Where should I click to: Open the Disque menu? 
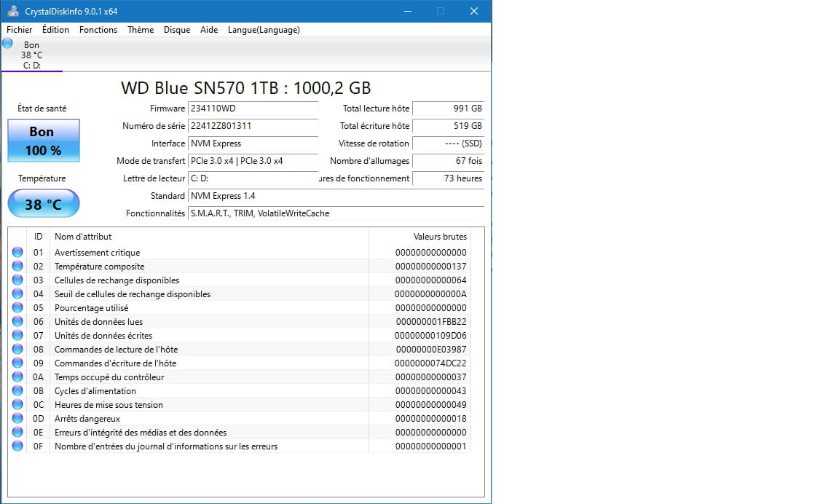[x=177, y=30]
